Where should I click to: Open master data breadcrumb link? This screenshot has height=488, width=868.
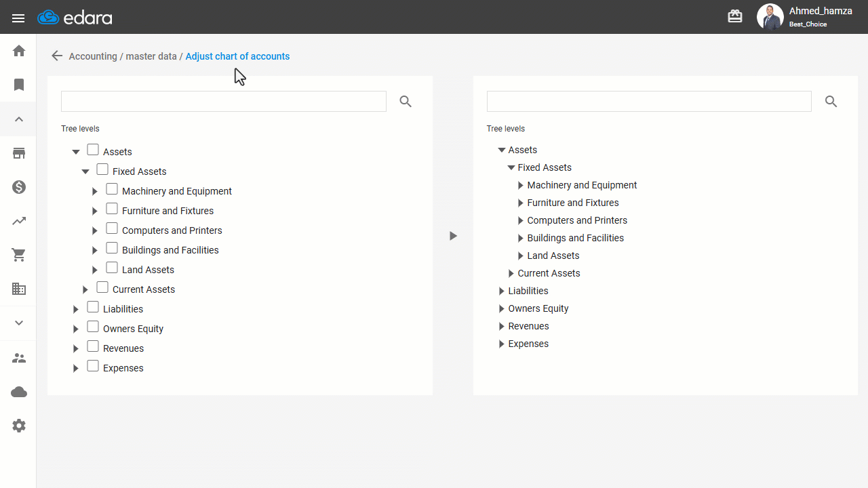click(151, 56)
